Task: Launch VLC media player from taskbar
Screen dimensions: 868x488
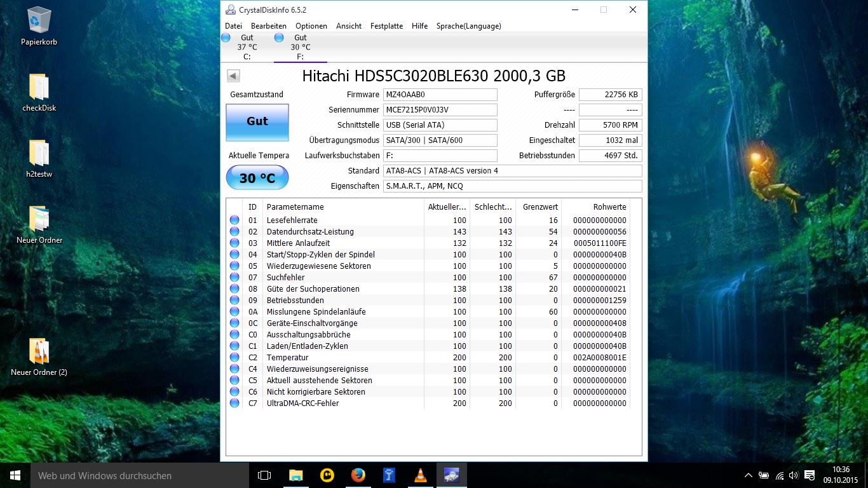Action: (x=421, y=475)
